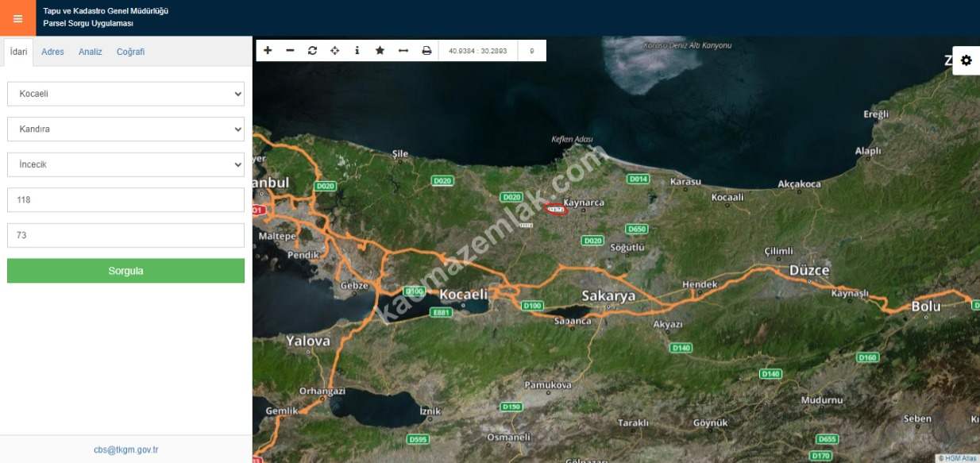
Task: Open the orange hamburger menu
Action: tap(17, 18)
